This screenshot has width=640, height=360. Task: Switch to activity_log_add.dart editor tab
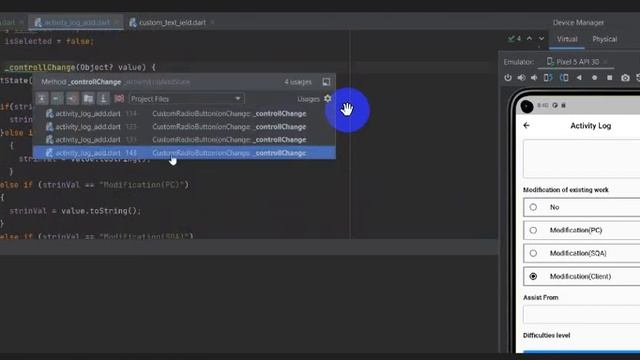pos(77,22)
